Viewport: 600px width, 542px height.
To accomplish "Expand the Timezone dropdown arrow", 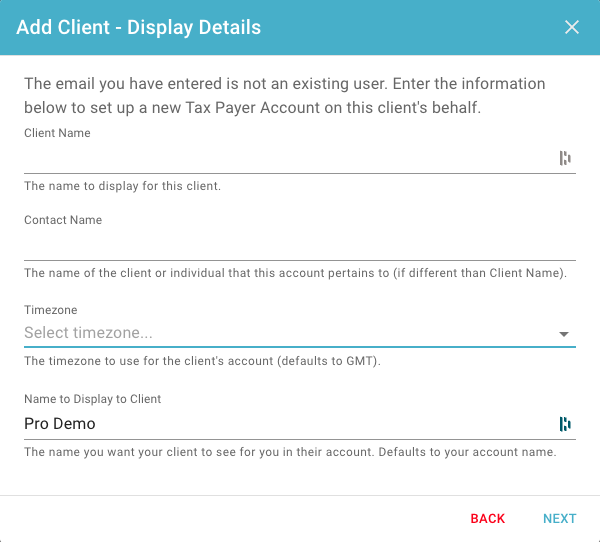I will point(564,334).
